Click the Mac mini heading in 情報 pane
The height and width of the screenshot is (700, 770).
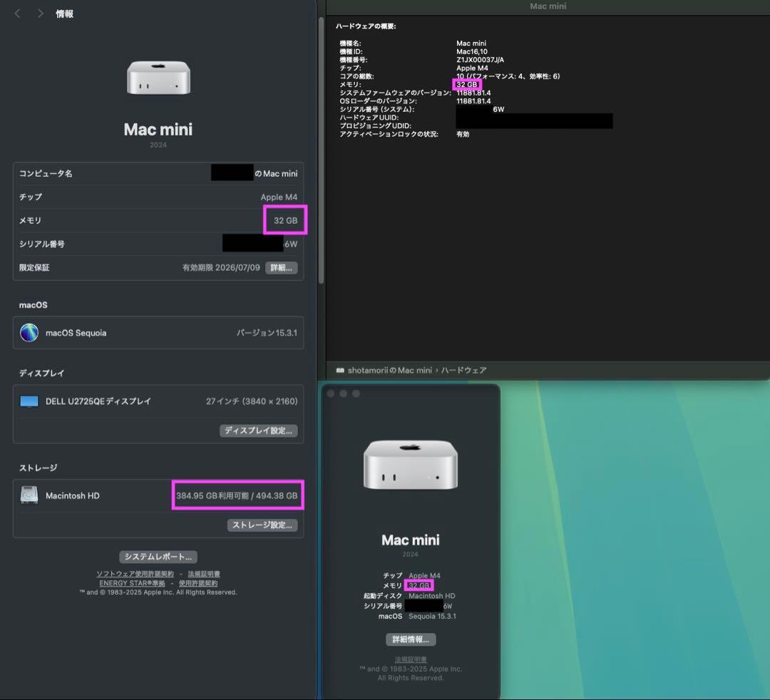click(158, 130)
